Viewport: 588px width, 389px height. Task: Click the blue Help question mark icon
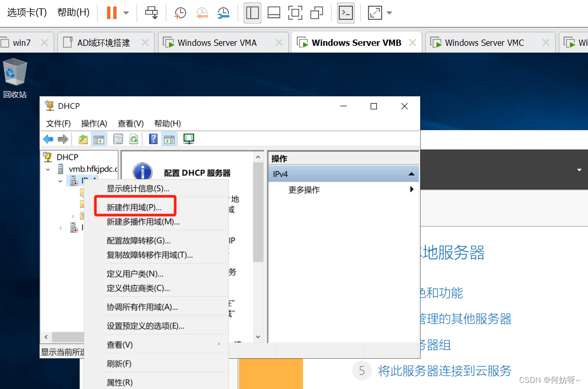point(153,139)
